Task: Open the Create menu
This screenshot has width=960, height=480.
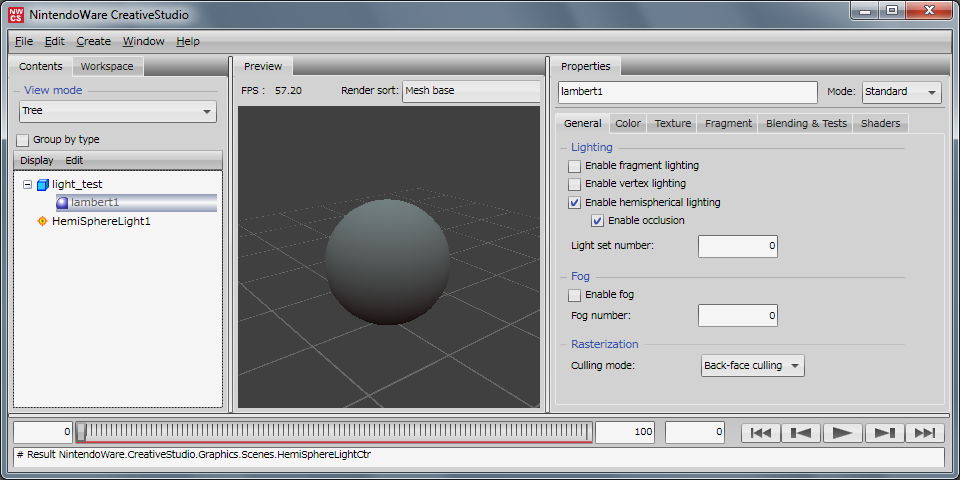Action: pos(93,41)
